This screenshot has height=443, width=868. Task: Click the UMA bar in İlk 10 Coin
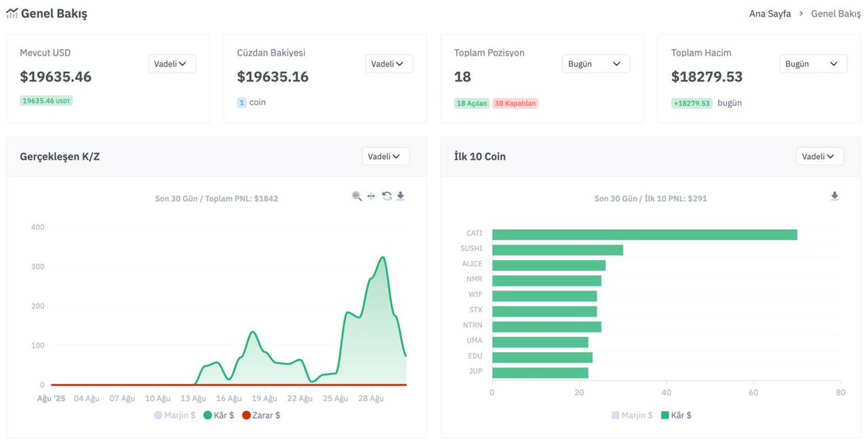point(540,342)
